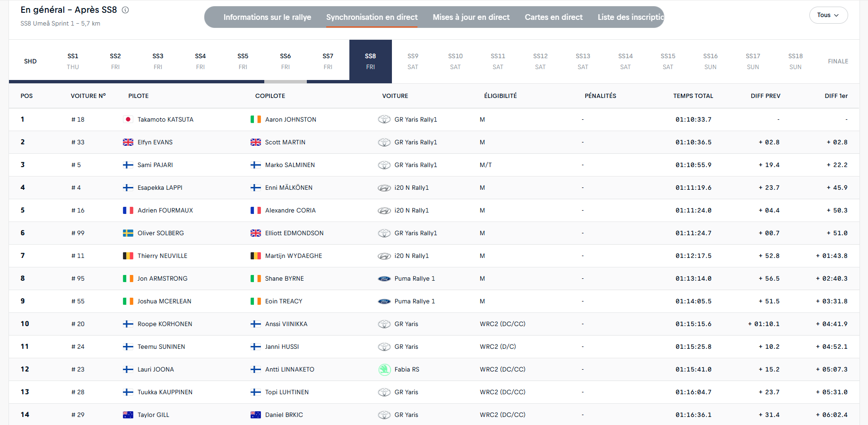This screenshot has width=868, height=425.
Task: Select the SHD stage tab
Action: 30,61
